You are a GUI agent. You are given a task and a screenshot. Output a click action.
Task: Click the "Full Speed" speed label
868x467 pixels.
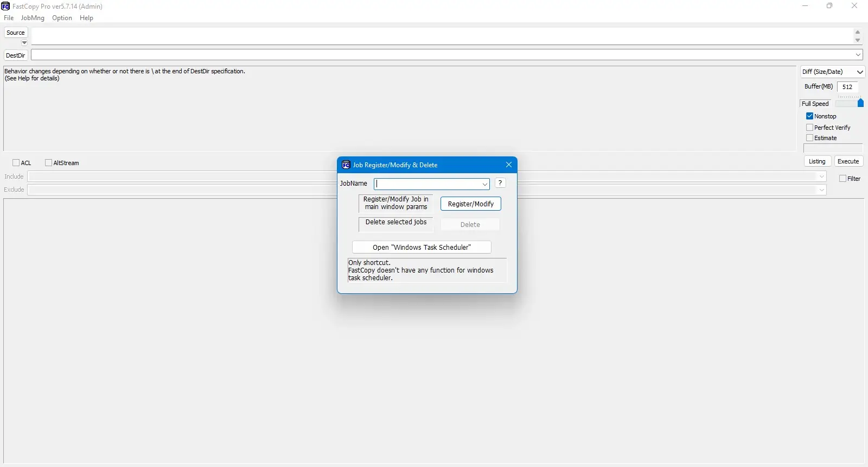point(815,104)
